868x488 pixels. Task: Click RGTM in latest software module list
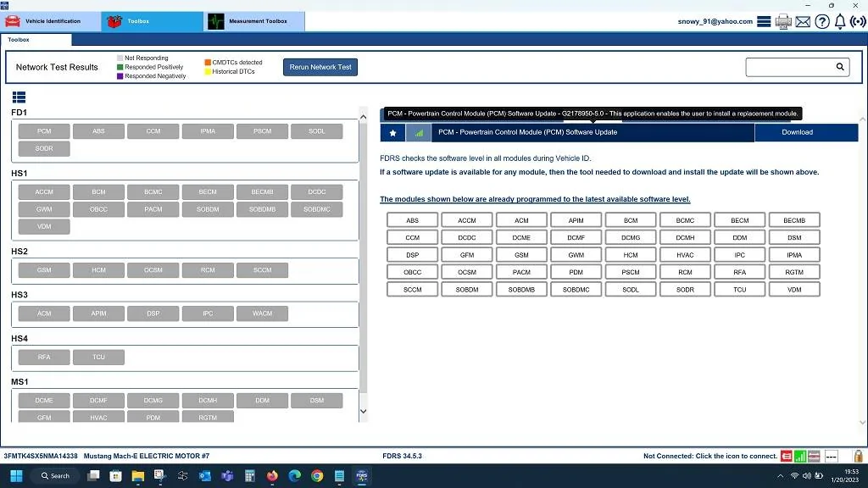(x=794, y=272)
